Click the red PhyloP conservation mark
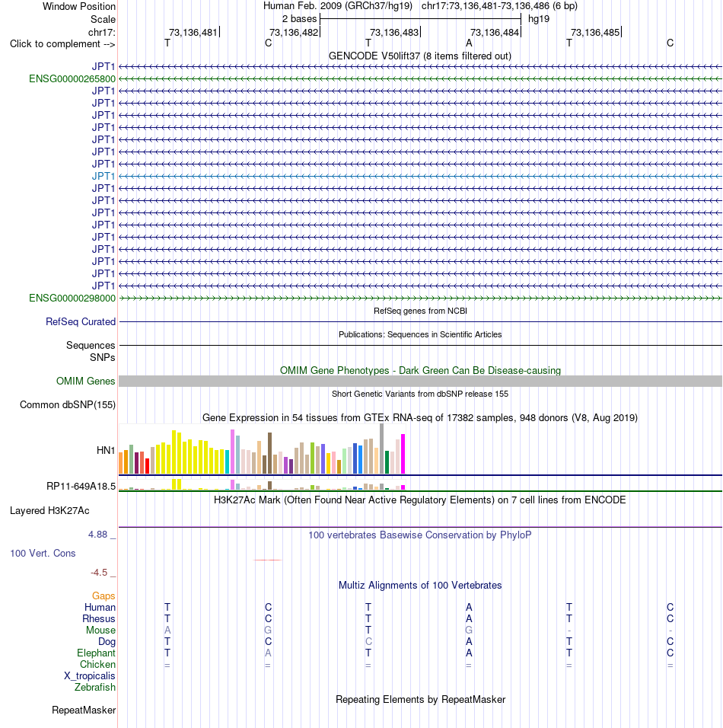The width and height of the screenshot is (723, 728). [268, 560]
